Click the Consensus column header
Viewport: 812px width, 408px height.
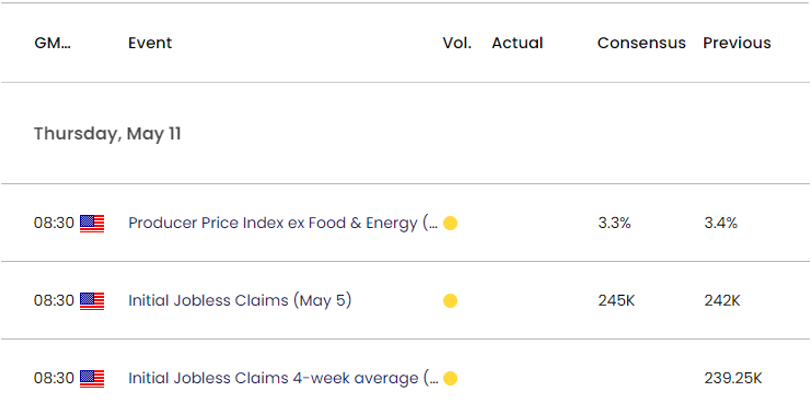(641, 43)
